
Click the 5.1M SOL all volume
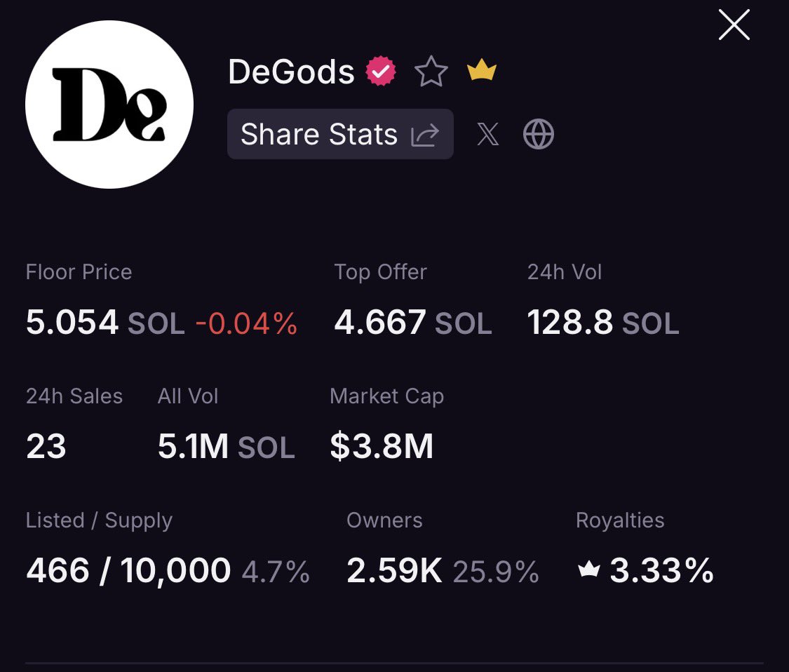point(226,447)
